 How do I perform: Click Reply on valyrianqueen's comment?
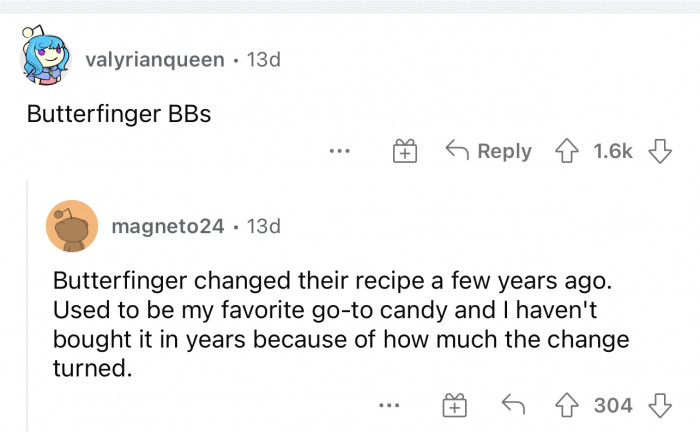(489, 151)
